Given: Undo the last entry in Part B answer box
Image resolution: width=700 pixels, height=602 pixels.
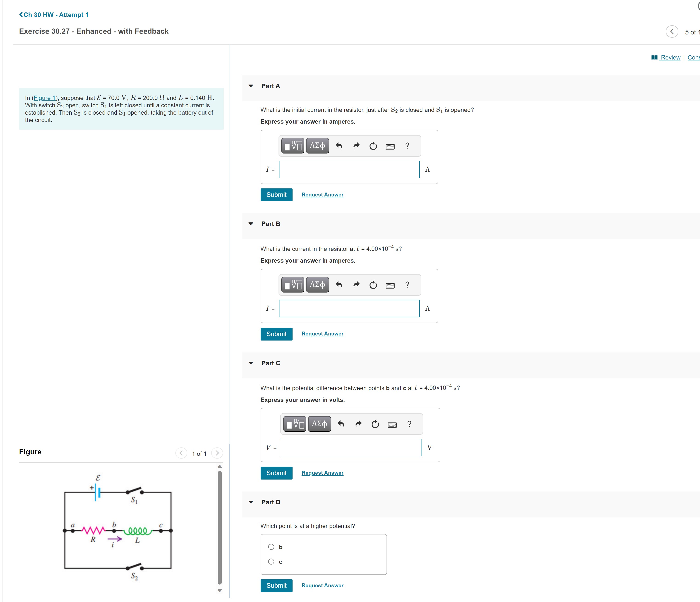Looking at the screenshot, I should point(339,285).
